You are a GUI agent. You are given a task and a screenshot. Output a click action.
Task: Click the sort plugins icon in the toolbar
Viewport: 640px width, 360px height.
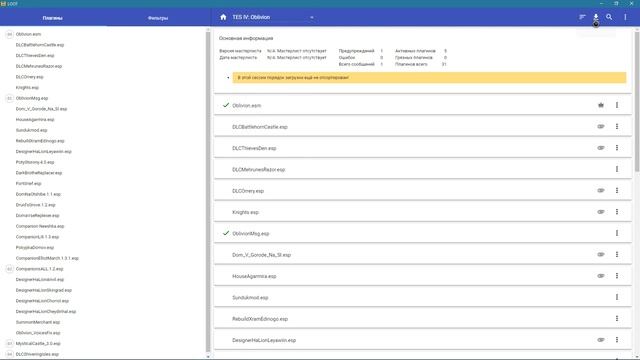point(582,17)
